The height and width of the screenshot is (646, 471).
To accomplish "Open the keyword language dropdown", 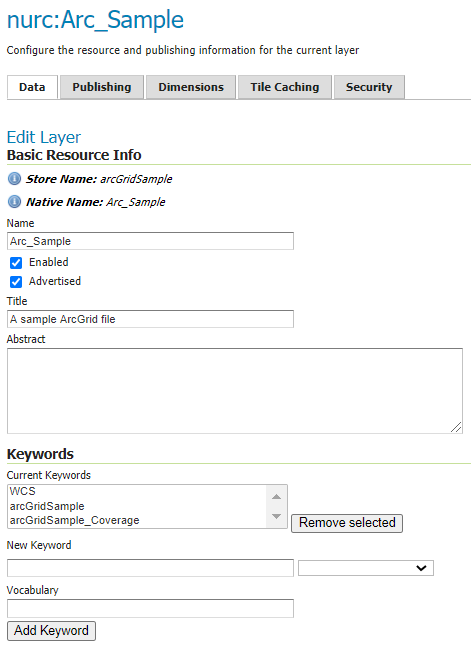I will coord(366,568).
